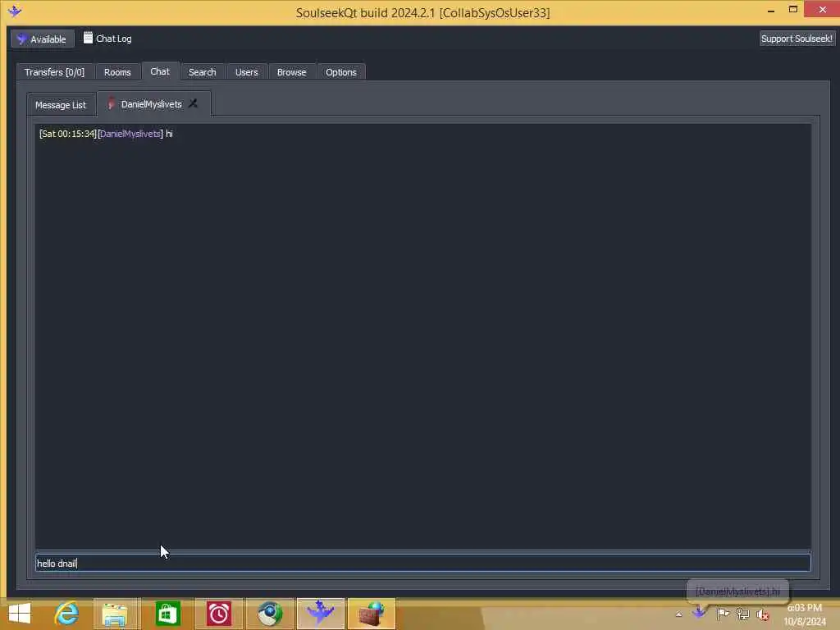Click the user status icon on DanielMyslivets tab
The height and width of the screenshot is (630, 840).
tap(111, 104)
